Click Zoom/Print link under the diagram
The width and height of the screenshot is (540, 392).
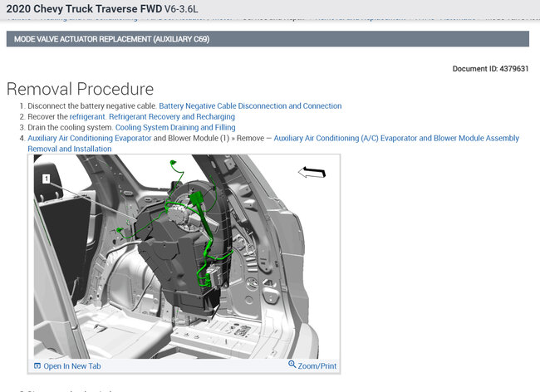(317, 366)
